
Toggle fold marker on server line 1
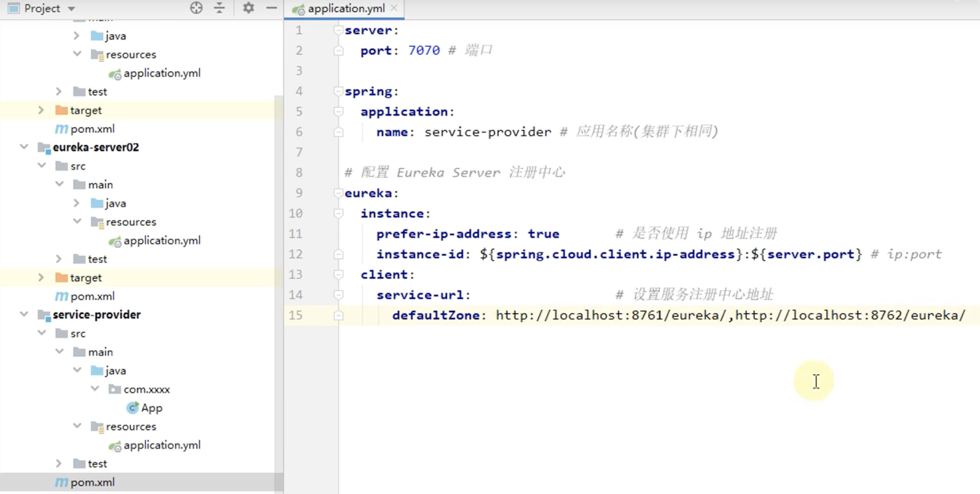[339, 30]
